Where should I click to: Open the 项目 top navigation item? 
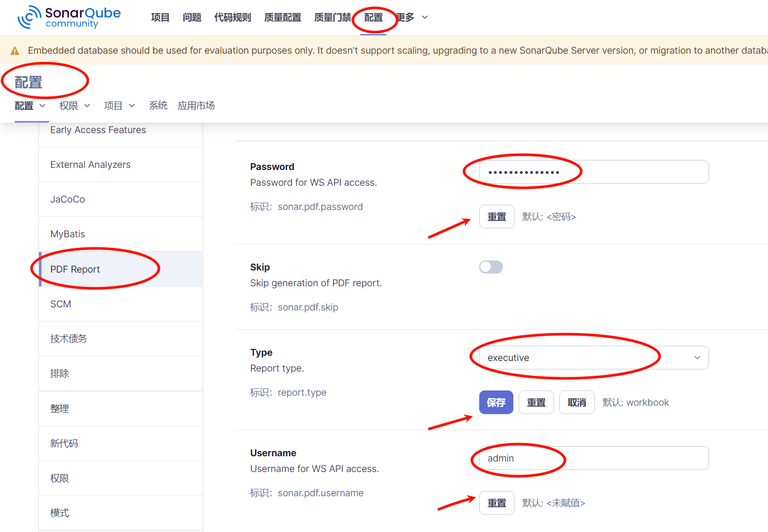click(160, 17)
